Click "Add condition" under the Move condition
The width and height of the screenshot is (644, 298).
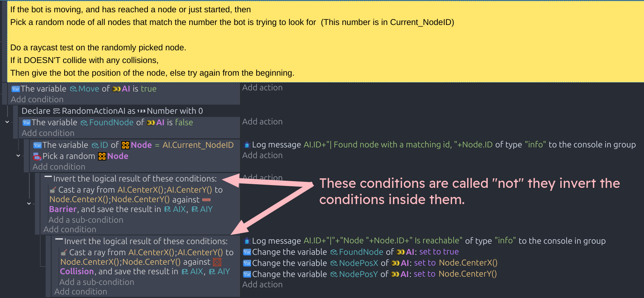37,99
